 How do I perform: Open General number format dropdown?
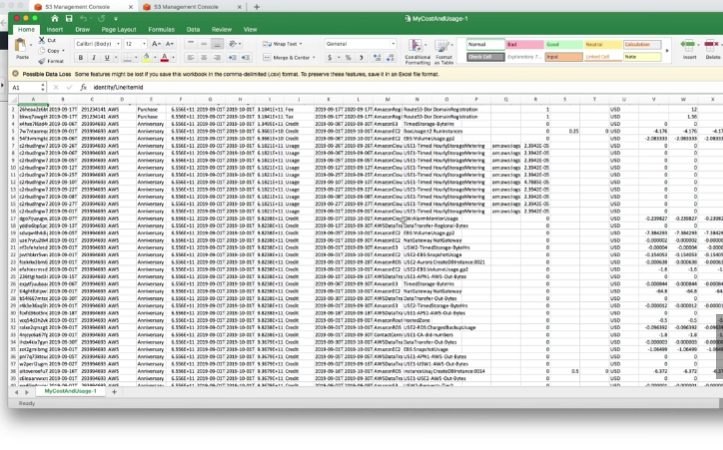click(x=360, y=44)
